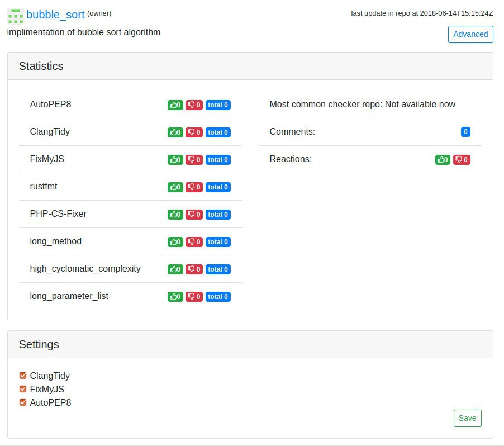
Task: Open the Advanced options button
Action: (470, 34)
